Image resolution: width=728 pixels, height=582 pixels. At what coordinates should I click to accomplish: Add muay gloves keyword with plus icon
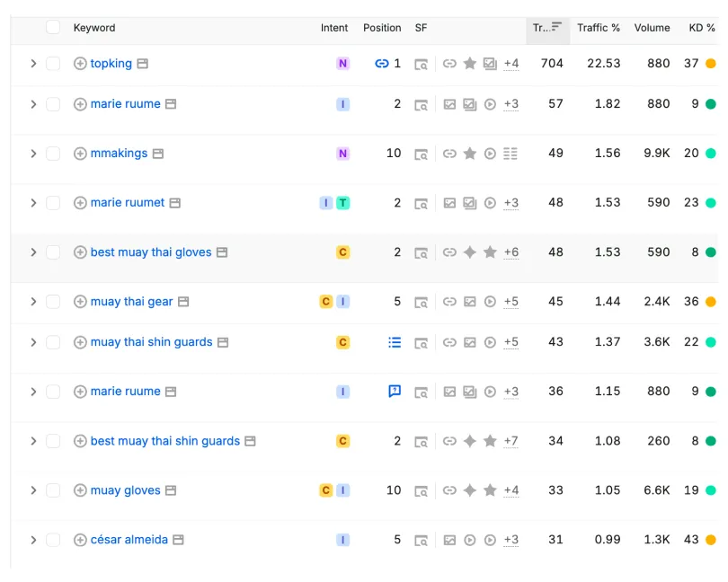(80, 490)
